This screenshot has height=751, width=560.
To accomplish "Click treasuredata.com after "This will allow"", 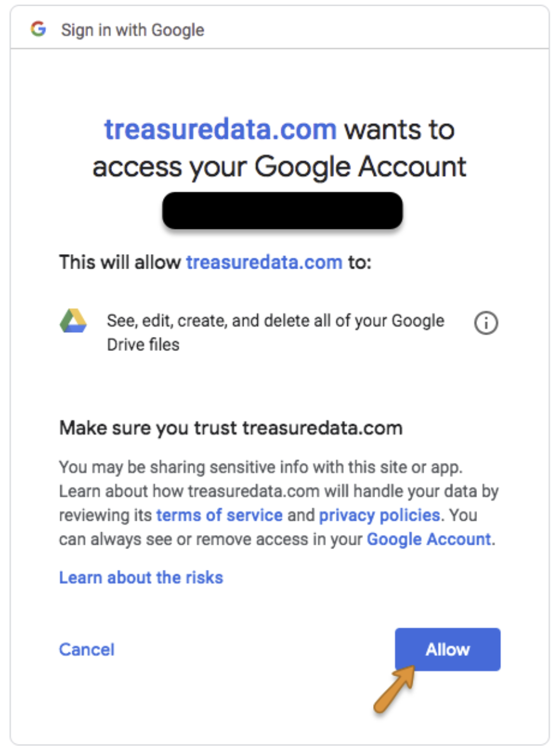I will click(x=264, y=262).
